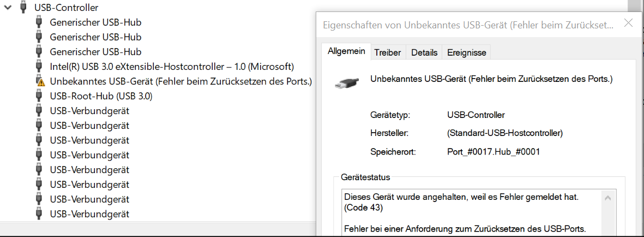Open the Ereignisse tab
Viewport: 644px width, 237px height.
[467, 52]
